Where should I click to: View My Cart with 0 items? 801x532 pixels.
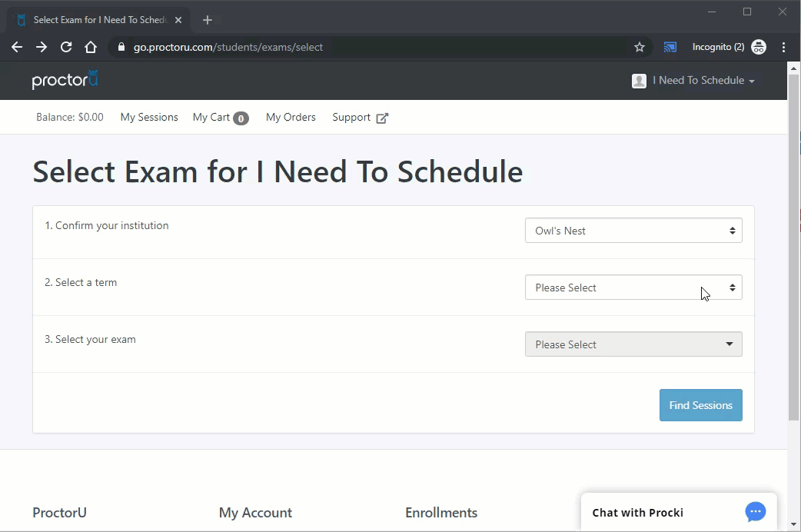coord(220,118)
